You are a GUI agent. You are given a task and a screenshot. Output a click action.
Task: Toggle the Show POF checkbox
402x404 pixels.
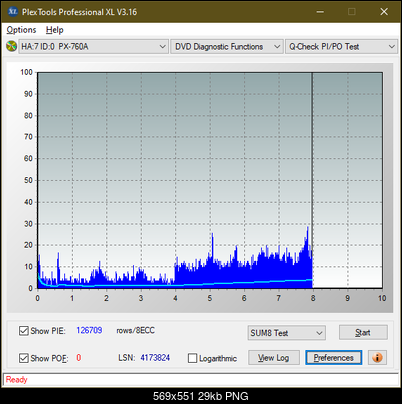24,358
